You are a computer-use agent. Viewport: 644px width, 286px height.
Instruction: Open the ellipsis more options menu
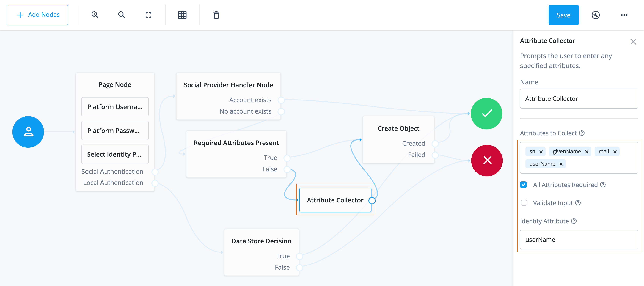(624, 15)
